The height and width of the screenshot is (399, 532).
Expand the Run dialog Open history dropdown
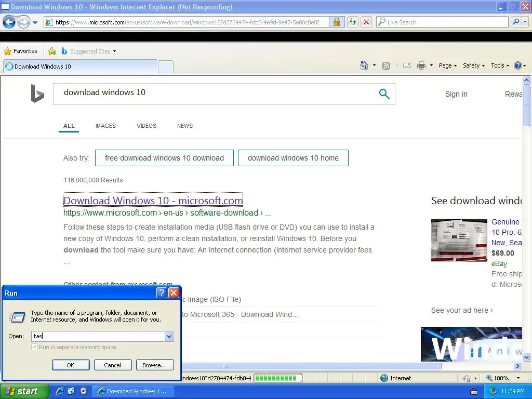coord(169,336)
